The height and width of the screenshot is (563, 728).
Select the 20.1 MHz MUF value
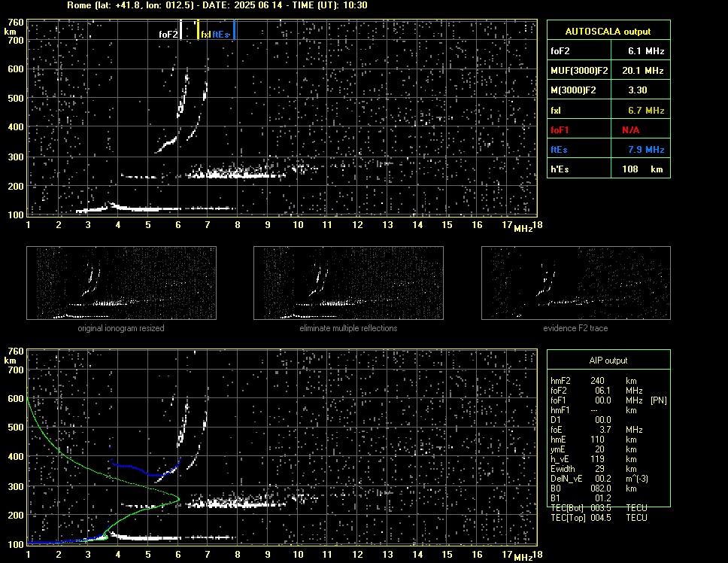click(642, 71)
